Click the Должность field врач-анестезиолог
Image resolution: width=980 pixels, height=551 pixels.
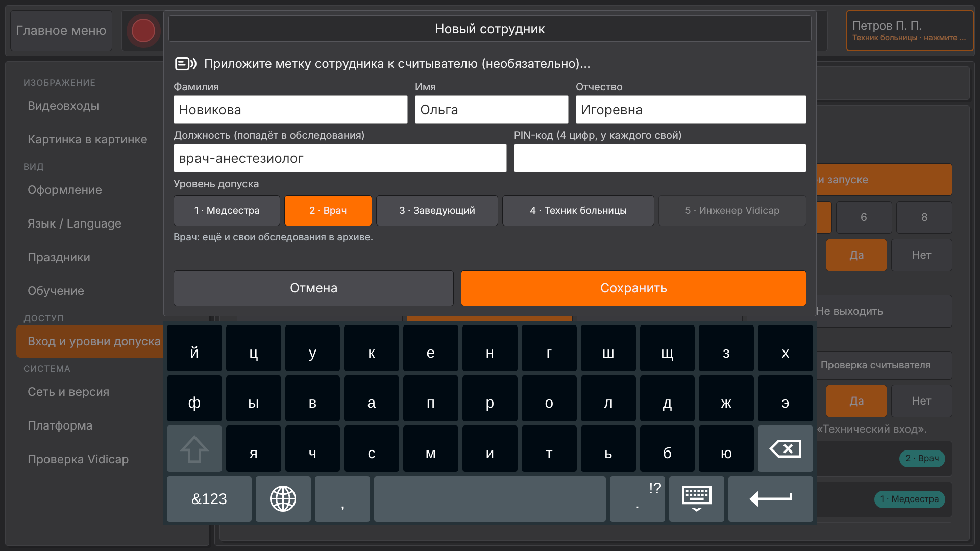340,158
